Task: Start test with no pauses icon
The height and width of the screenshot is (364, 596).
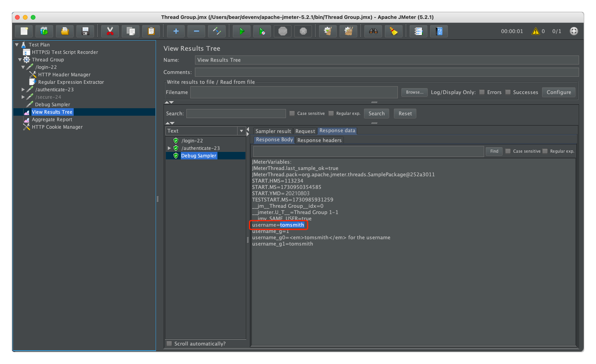Action: click(x=262, y=31)
